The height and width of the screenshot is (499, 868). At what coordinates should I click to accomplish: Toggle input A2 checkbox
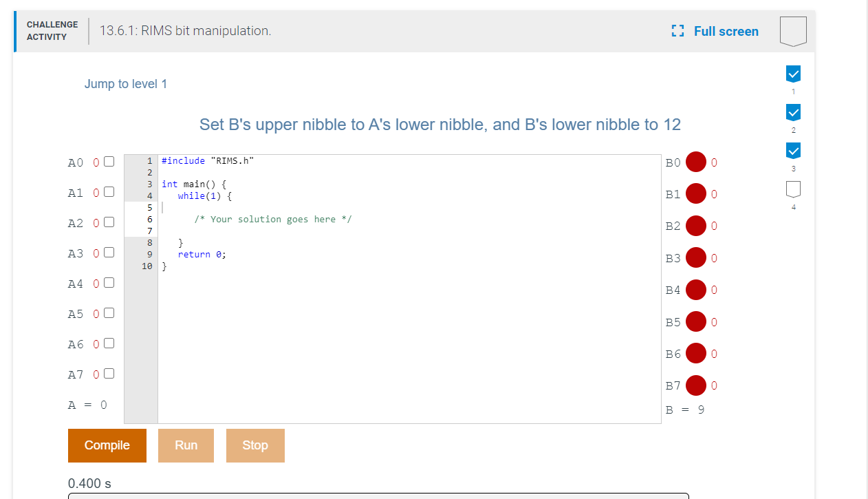tap(109, 222)
